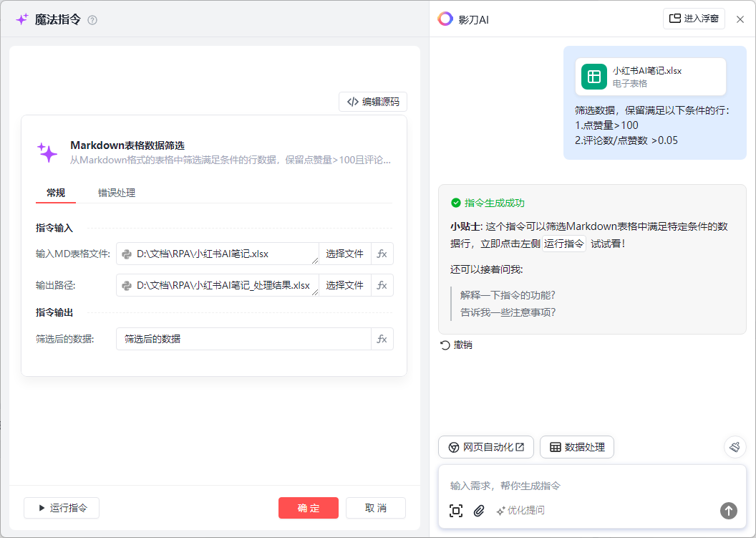Open the 小红书AI笔记.xlsx attachment card
Viewport: 756px width, 538px height.
point(651,77)
